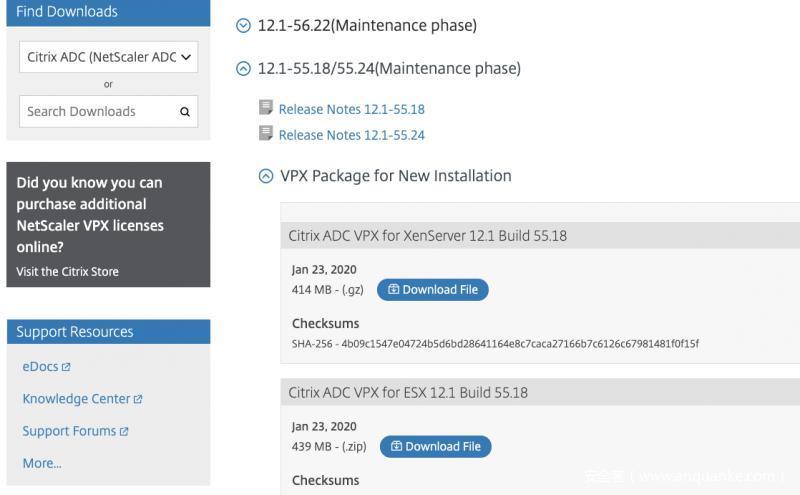Open Support Forums link
The width and height of the screenshot is (800, 495).
(68, 431)
